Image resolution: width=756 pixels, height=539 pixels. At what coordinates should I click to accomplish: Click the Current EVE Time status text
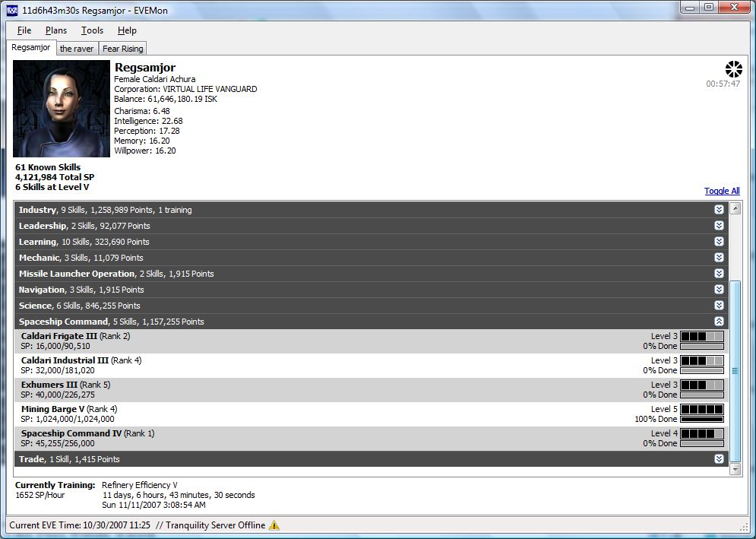click(x=80, y=525)
